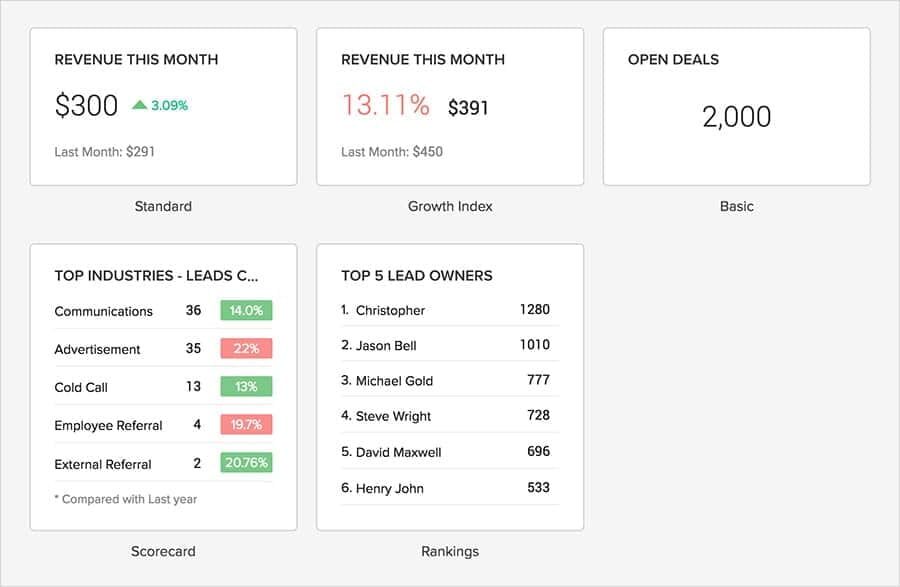Select the 13% Cold Call badge
The height and width of the screenshot is (587, 900).
[247, 387]
